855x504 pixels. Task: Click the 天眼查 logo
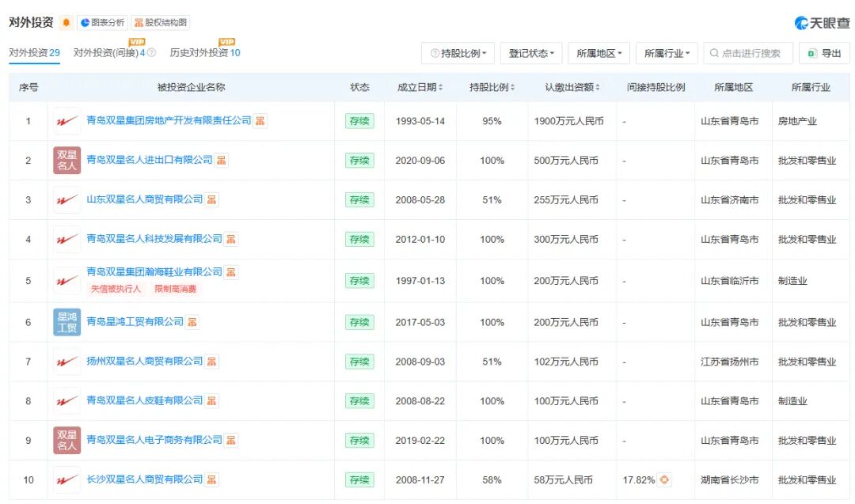[823, 23]
